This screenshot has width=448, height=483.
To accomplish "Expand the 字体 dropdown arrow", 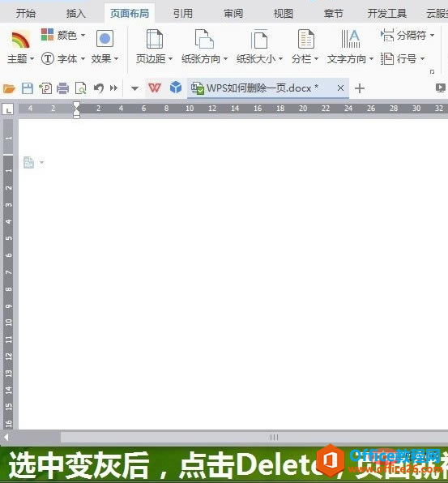I will click(x=83, y=58).
